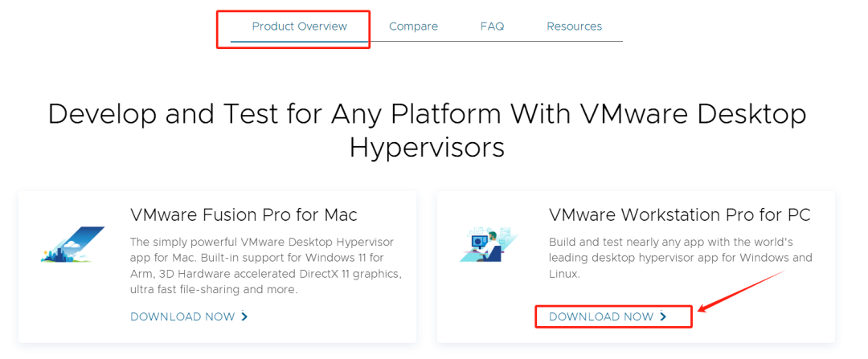The width and height of the screenshot is (868, 359).
Task: Click the Workstation description 'Build and test nearly'
Action: [x=681, y=258]
